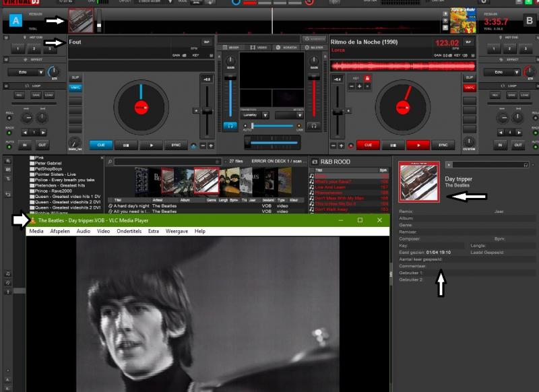539x392 pixels.
Task: Focus the browser search field
Action: (167, 162)
